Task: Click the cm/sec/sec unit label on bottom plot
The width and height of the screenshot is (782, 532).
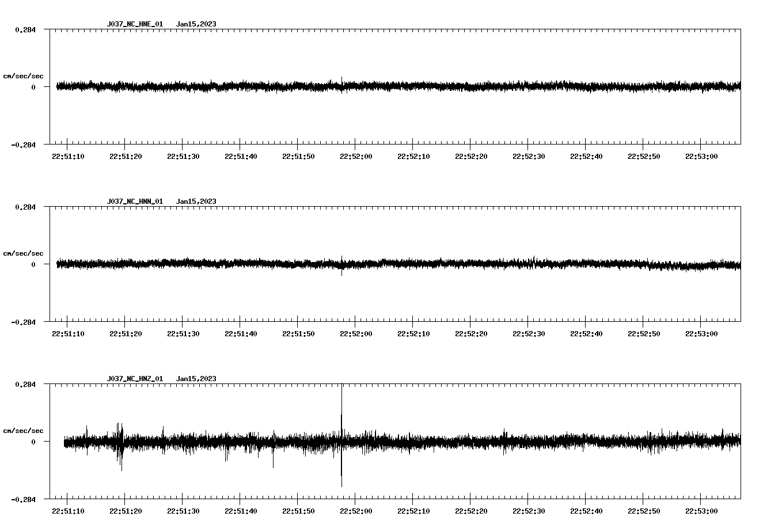Action: point(24,430)
